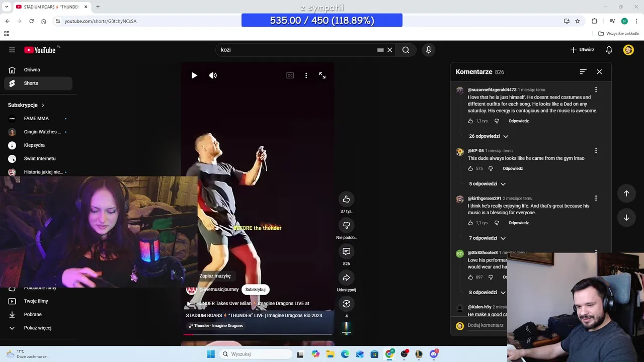Dislike kirthgersen291's comment
644x362 pixels.
pyautogui.click(x=497, y=223)
